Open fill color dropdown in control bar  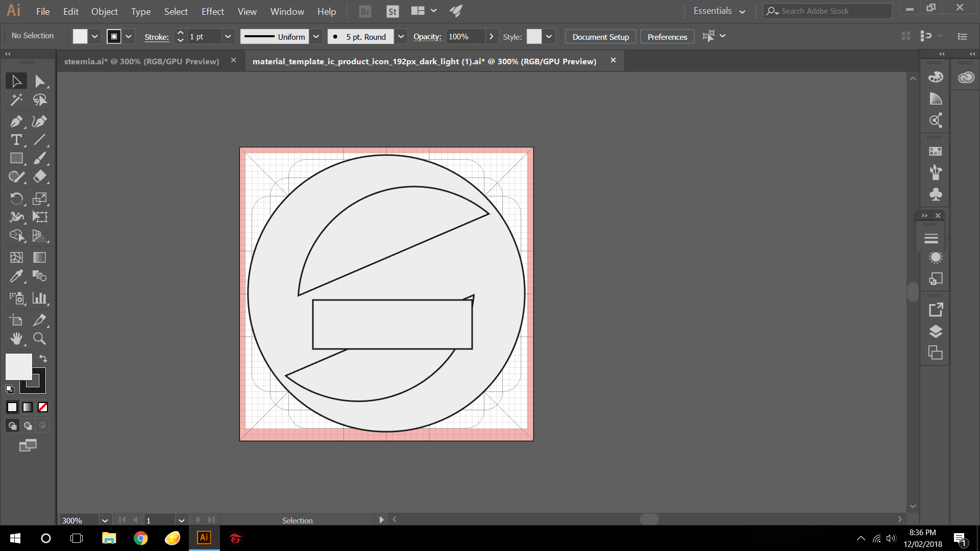click(95, 36)
